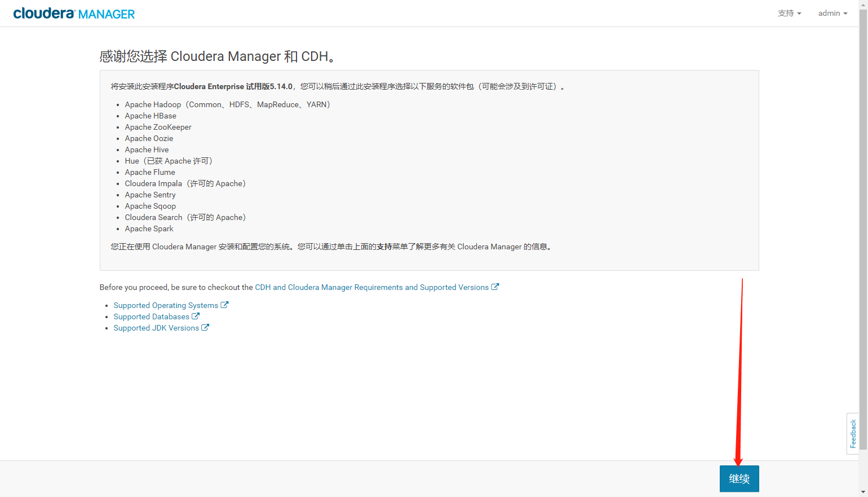Click the Cloudera Enterprise 试用版5.14.0 text

pyautogui.click(x=233, y=86)
